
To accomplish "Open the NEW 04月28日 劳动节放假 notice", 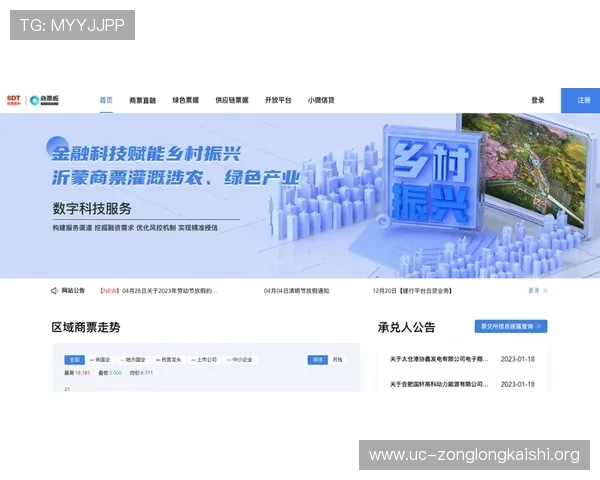I will 158,291.
